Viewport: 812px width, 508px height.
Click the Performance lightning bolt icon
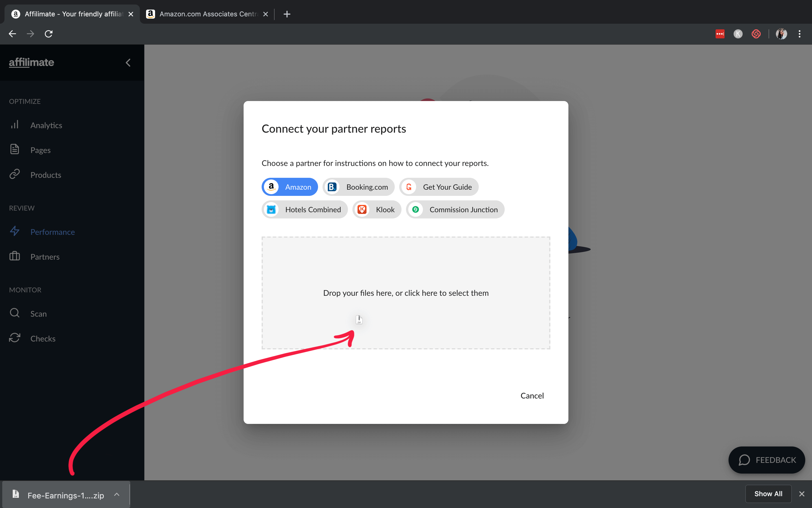(x=14, y=231)
